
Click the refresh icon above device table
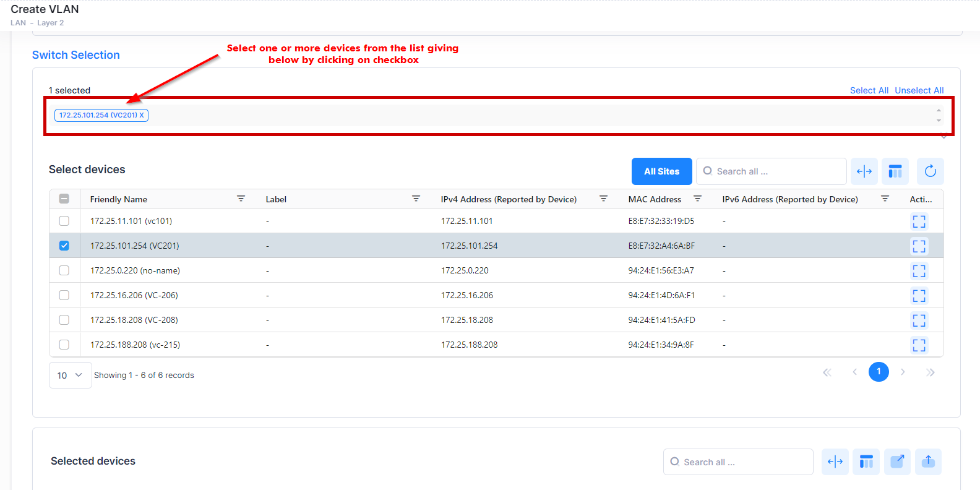930,171
